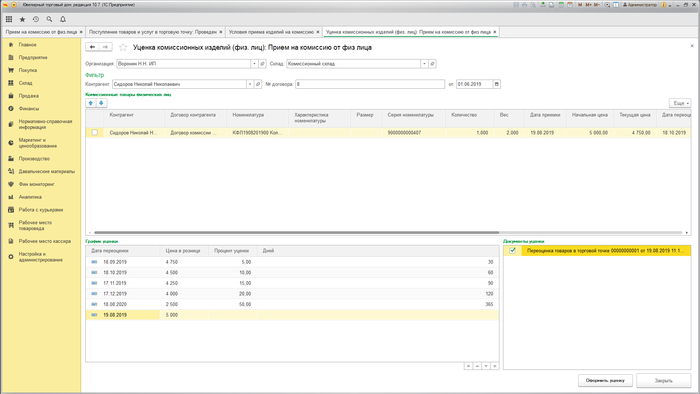Open Рабочее место товароведа in sidebar
Screen dimensions: 700x394
coord(35,225)
